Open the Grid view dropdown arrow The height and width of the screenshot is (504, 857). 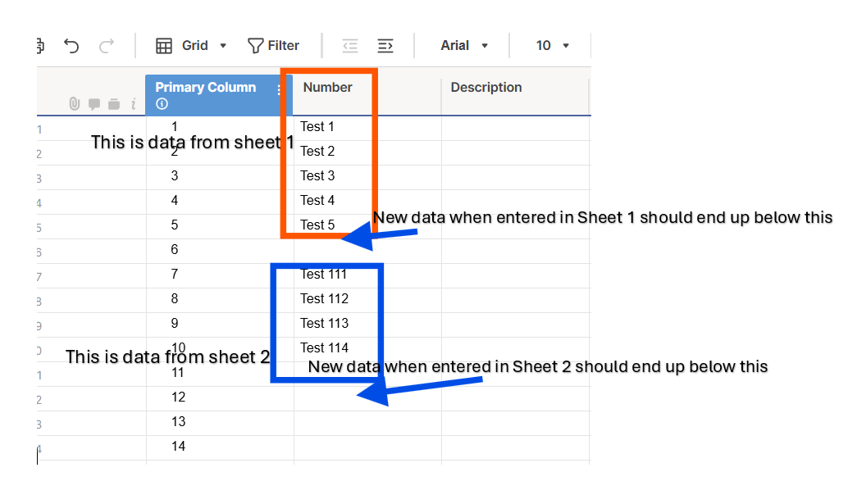click(x=223, y=46)
